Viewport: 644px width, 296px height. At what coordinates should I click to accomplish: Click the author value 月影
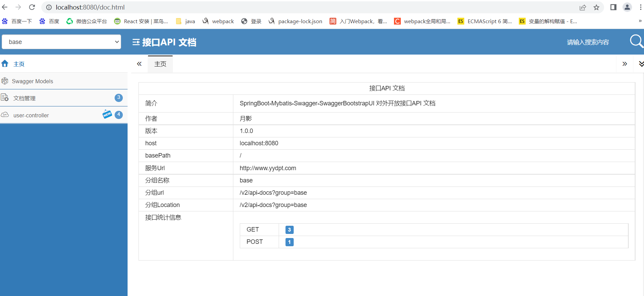(246, 119)
